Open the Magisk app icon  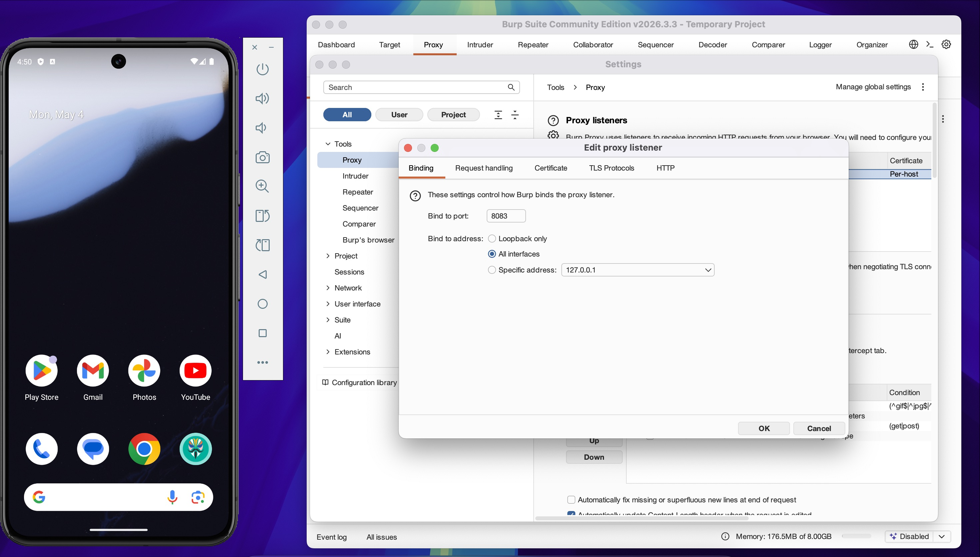(195, 449)
